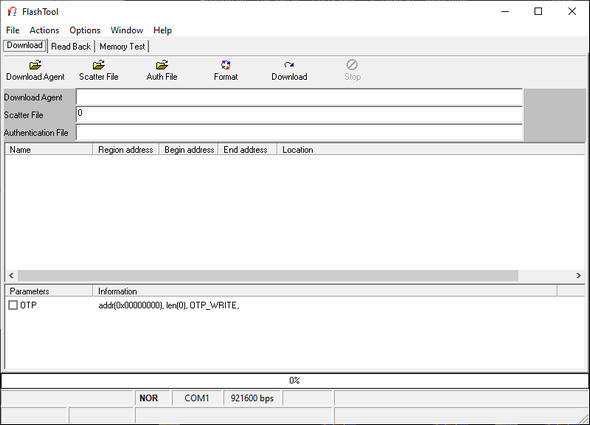Click the Authentication File path field
The height and width of the screenshot is (425, 590).
coord(300,133)
